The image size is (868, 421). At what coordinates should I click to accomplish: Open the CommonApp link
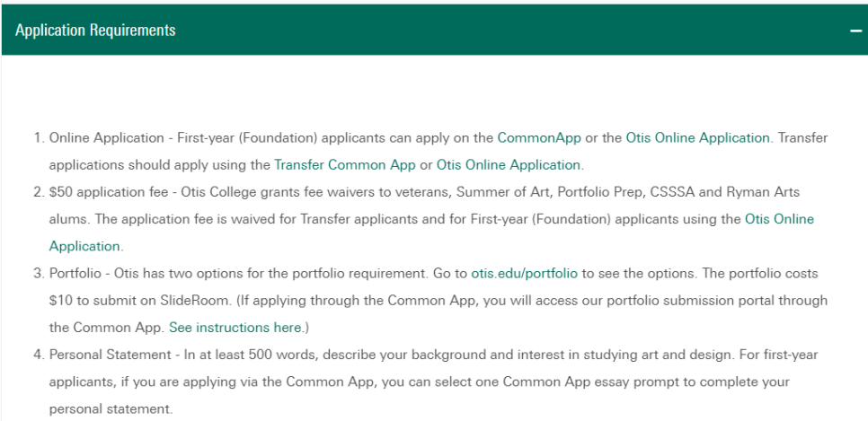coord(539,137)
